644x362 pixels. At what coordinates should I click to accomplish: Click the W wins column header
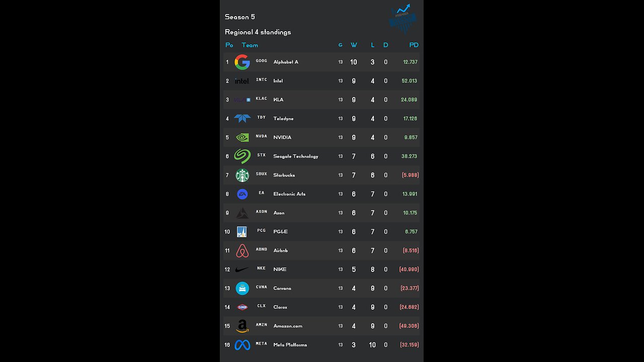pos(354,45)
